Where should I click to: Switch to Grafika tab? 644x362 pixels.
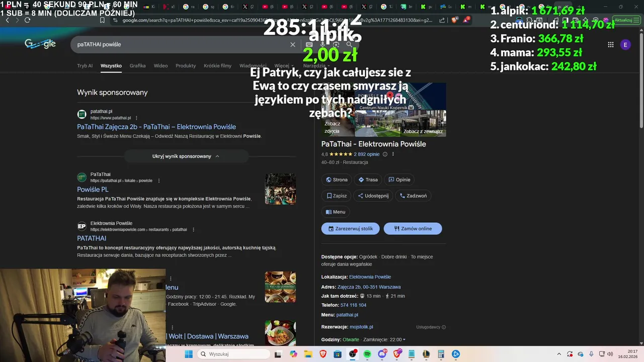click(137, 66)
